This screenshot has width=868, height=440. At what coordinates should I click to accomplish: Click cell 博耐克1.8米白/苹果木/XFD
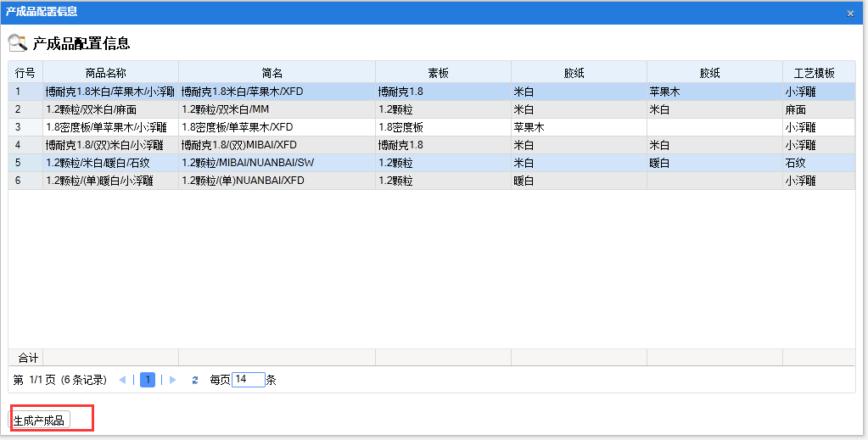tap(277, 92)
